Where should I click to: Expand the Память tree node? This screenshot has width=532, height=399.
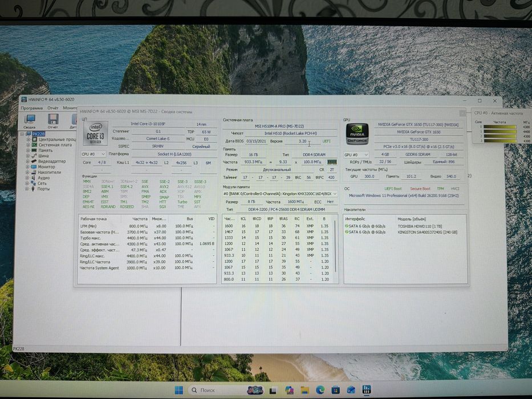point(29,150)
